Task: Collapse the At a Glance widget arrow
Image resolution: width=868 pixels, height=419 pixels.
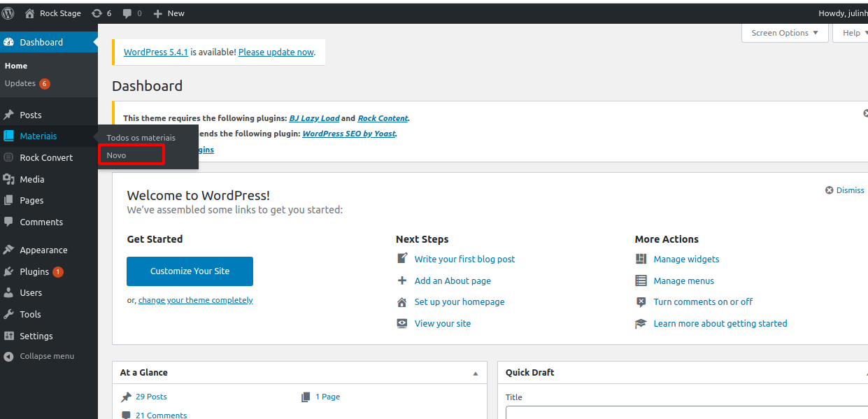Action: pyautogui.click(x=476, y=374)
